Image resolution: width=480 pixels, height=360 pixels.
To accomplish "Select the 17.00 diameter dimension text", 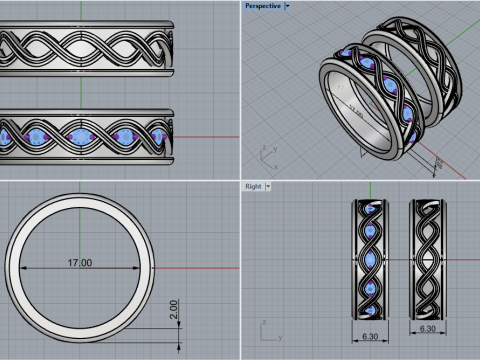I will point(80,263).
